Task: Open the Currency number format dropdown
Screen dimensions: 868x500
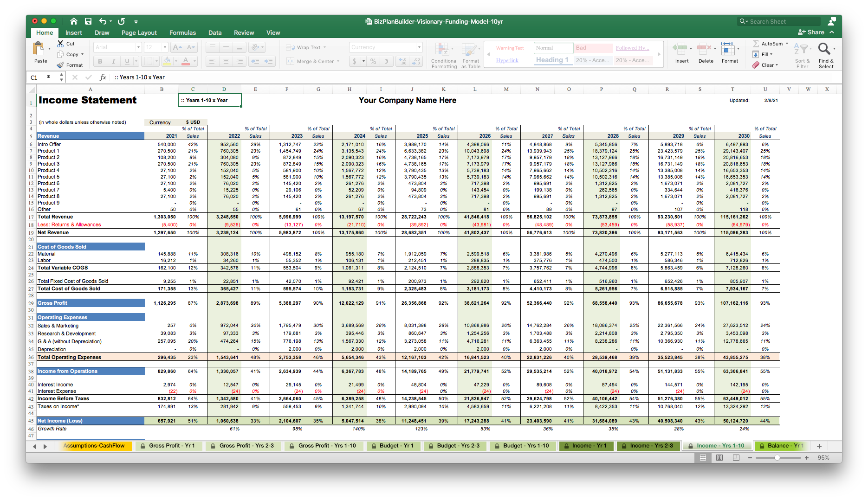Action: (x=419, y=47)
